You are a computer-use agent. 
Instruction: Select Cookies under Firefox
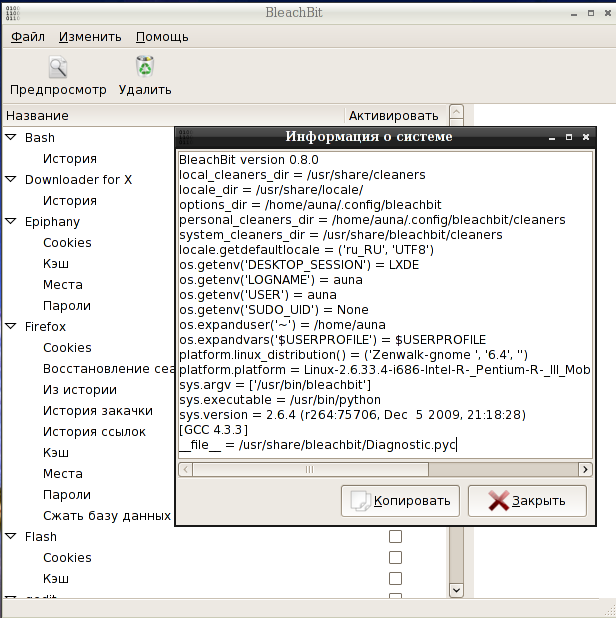[67, 348]
